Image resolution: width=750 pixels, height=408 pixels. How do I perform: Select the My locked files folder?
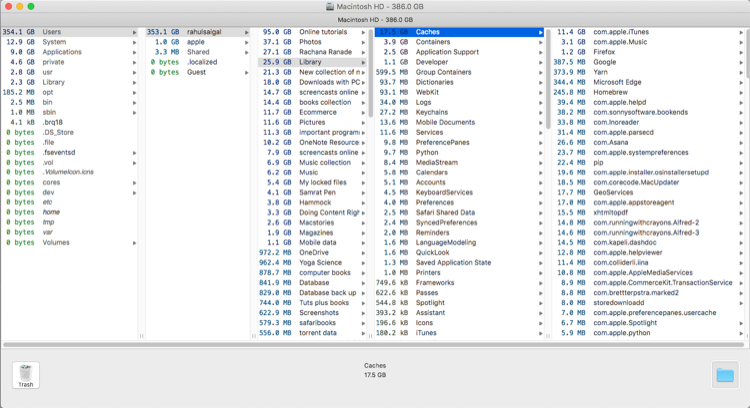point(313,183)
